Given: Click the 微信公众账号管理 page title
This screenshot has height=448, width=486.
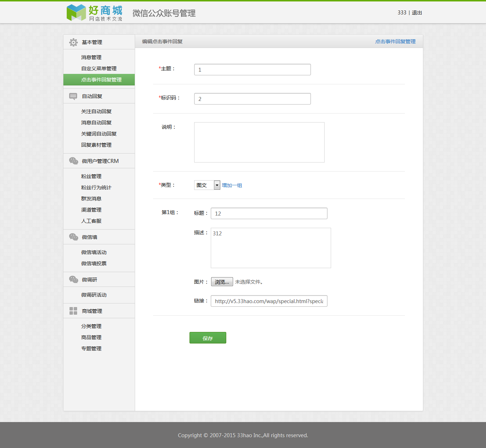Looking at the screenshot, I should [164, 13].
